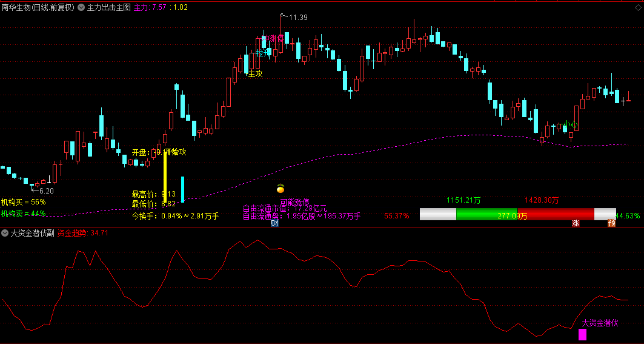Click the cyan vertical bar beside yellow bar
The height and width of the screenshot is (344, 644).
click(182, 189)
